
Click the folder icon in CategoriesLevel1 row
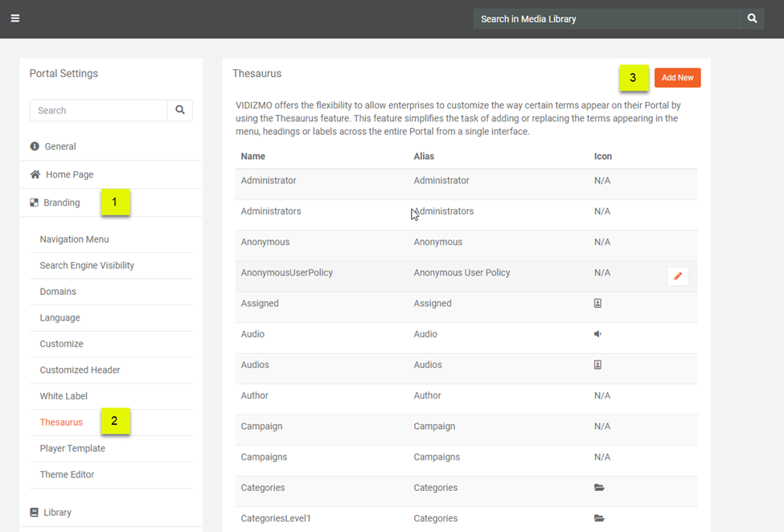pyautogui.click(x=599, y=518)
